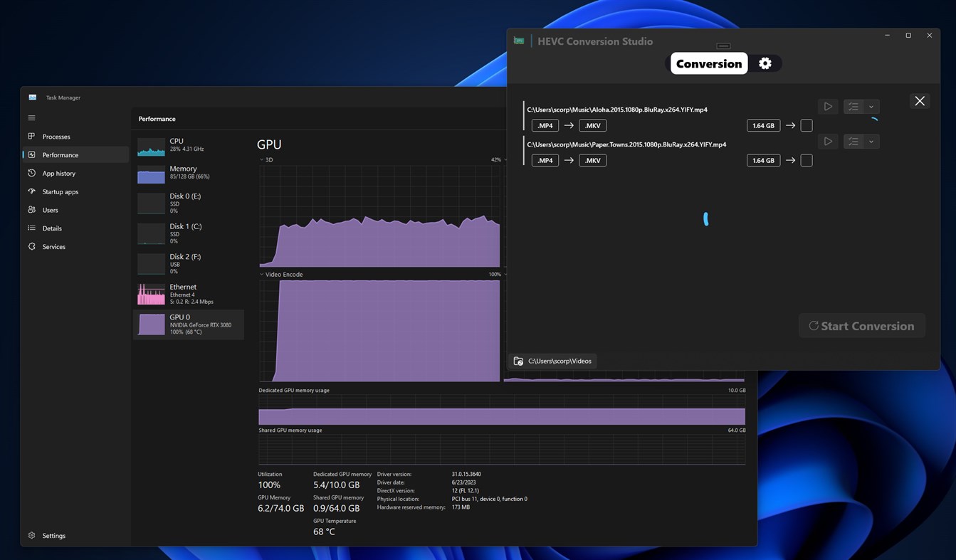Select GPU 0 in performance list
Screen dimensions: 956x560
pos(189,324)
